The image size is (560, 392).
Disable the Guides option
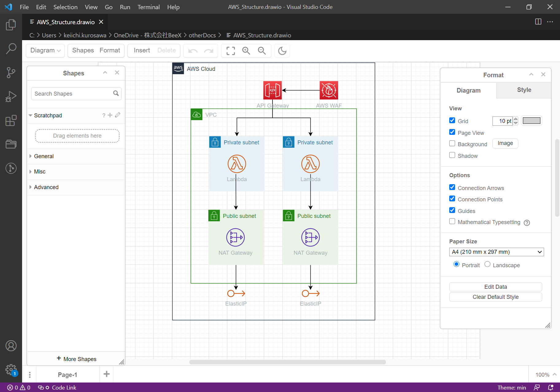452,210
